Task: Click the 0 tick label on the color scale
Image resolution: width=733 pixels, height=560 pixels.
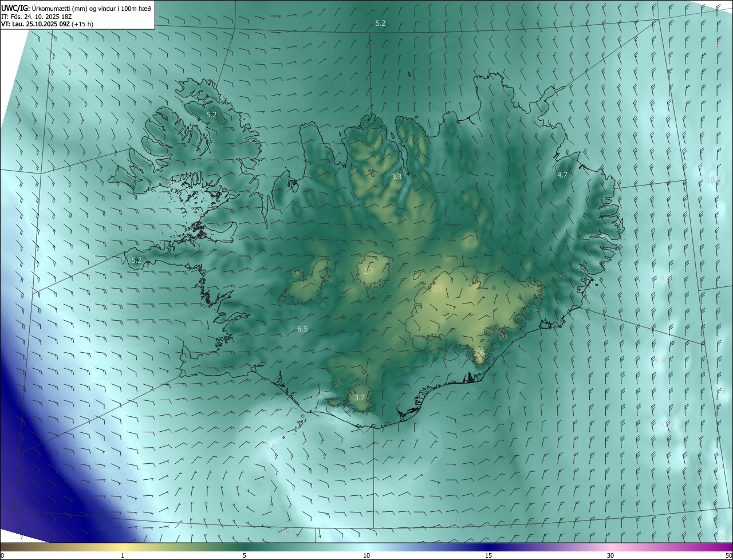Action: click(2, 555)
